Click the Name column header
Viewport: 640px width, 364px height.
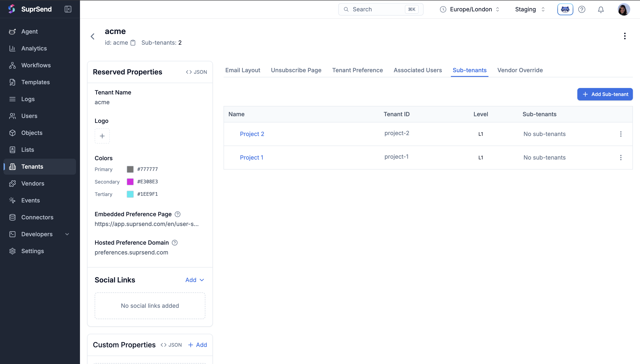coord(236,114)
